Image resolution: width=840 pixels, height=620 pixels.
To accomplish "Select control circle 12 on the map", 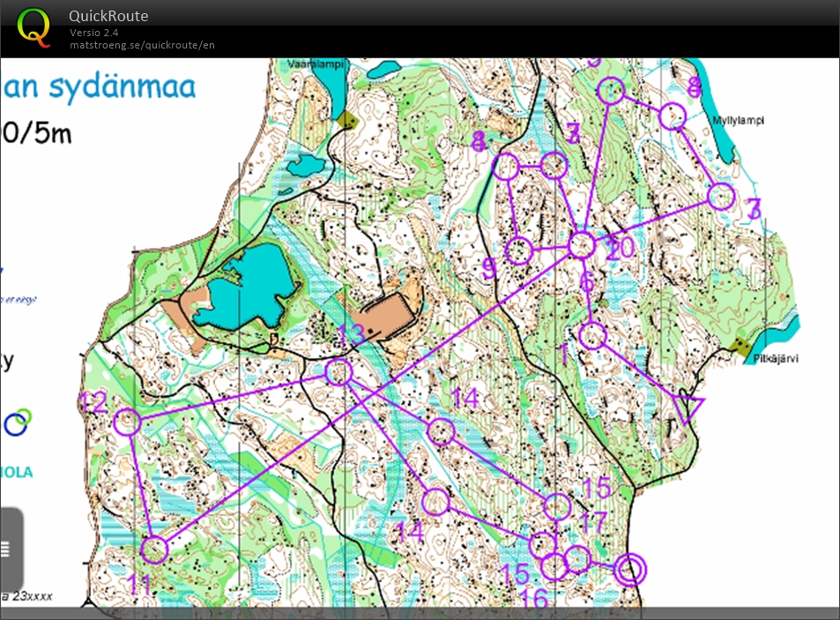I will coord(128,422).
